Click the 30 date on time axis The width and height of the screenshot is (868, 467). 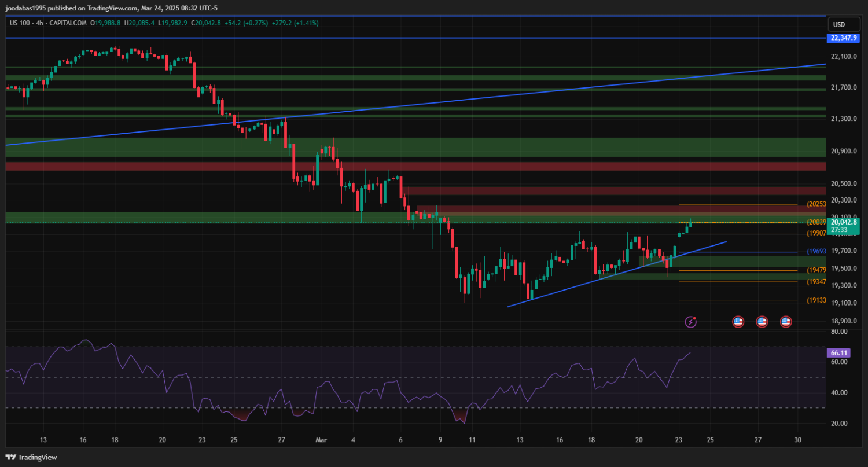798,440
